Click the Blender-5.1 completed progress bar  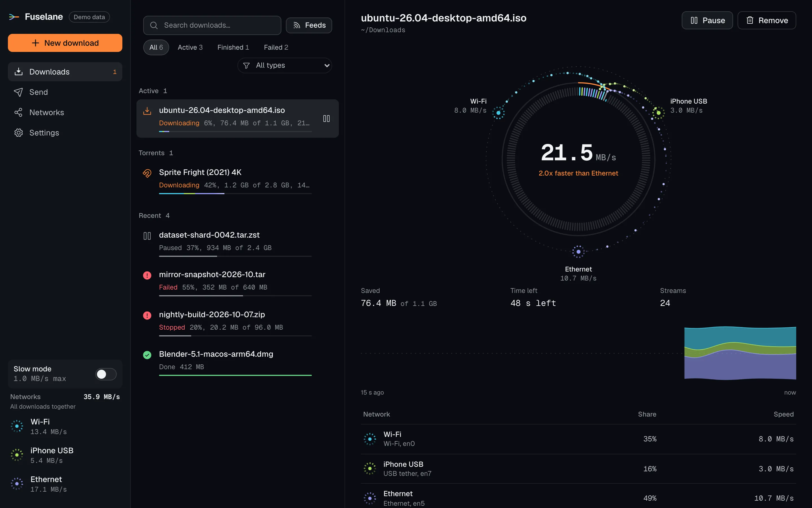pos(235,375)
